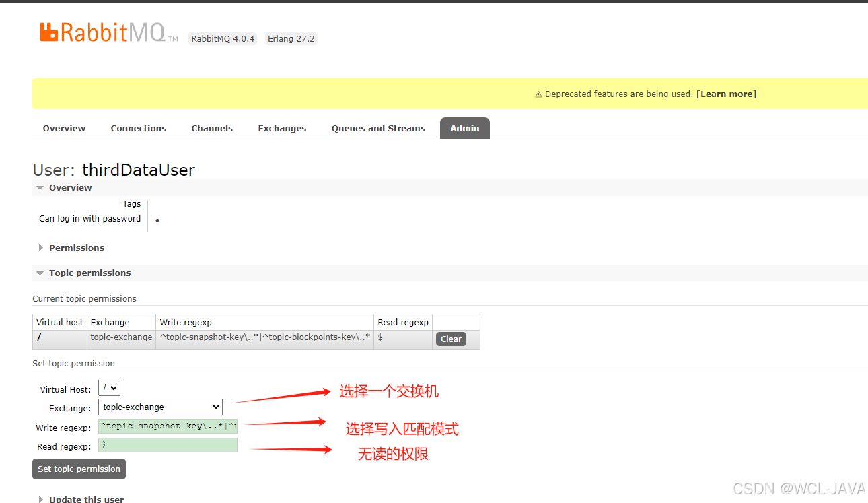This screenshot has height=503, width=868.
Task: Expand the Permissions section
Action: pyautogui.click(x=76, y=248)
